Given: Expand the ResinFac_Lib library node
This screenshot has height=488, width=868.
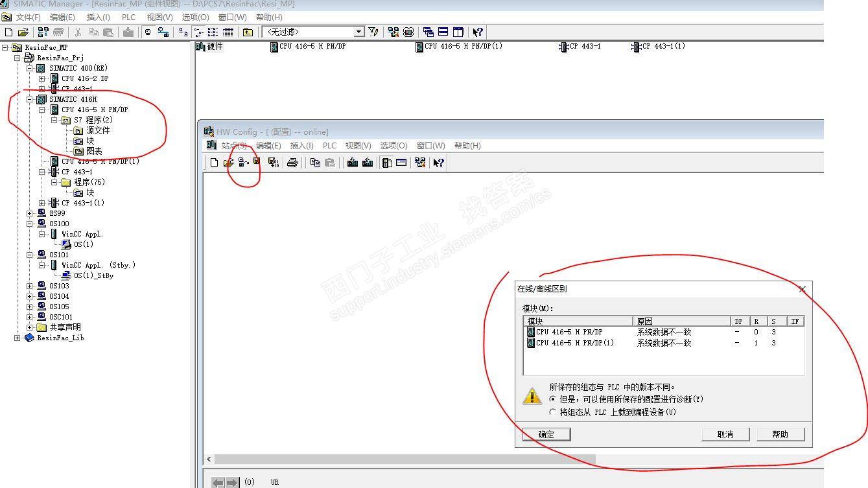Looking at the screenshot, I should coord(18,338).
